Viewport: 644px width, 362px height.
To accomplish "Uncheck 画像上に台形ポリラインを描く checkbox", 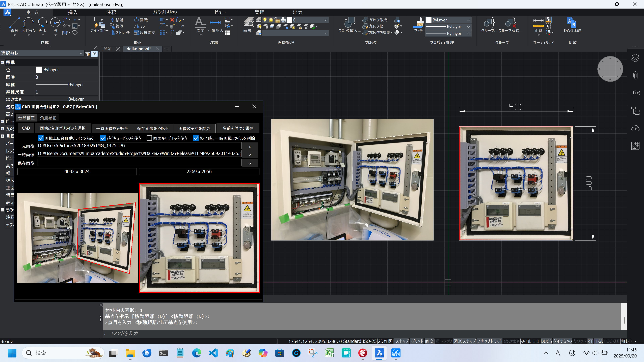I will 41,138.
